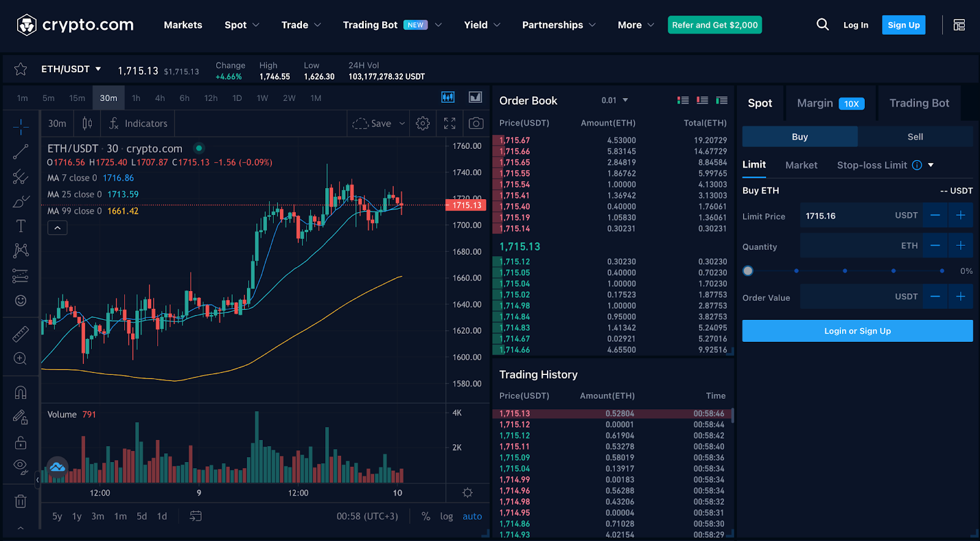980x541 pixels.
Task: Click the Login or Sign Up button
Action: click(858, 331)
